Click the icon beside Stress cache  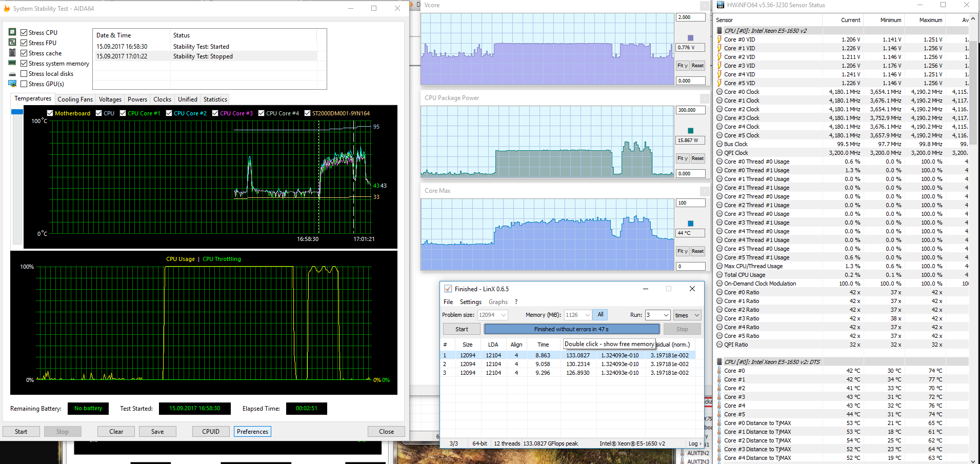[12, 53]
